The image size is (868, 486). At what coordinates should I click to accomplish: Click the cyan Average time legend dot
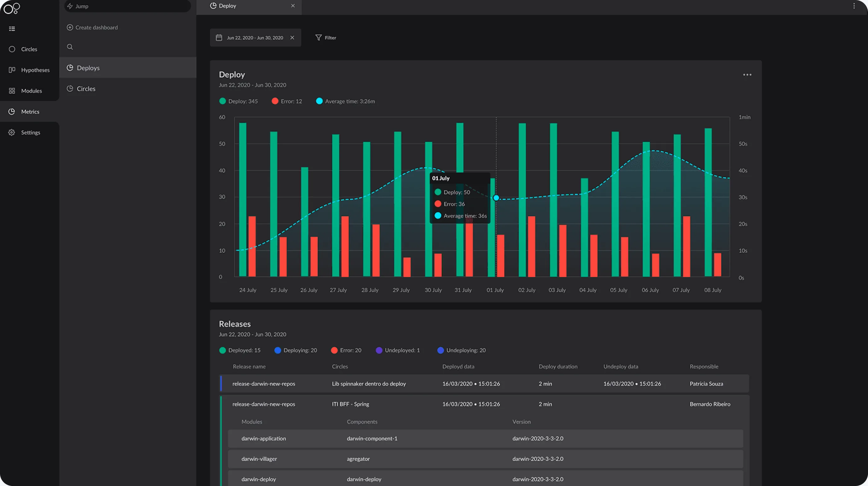[x=319, y=101]
